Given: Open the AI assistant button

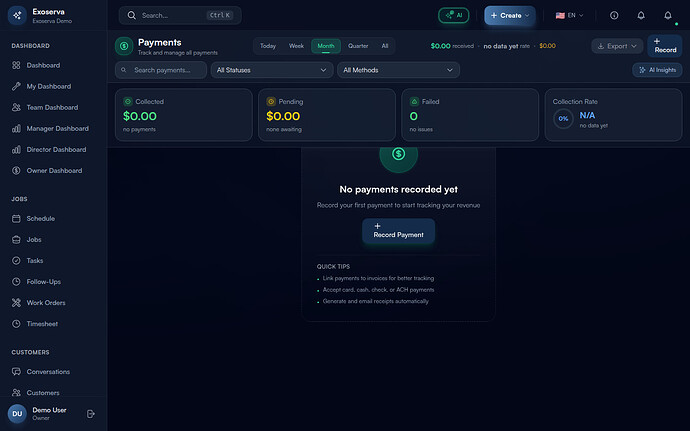Looking at the screenshot, I should click(x=454, y=15).
